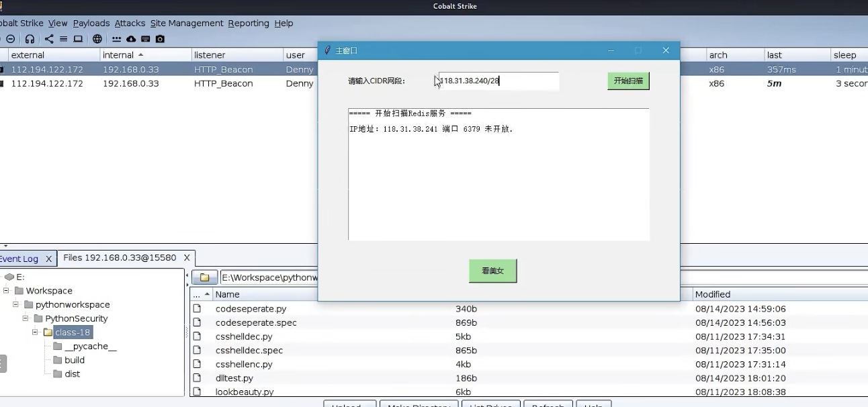Image resolution: width=868 pixels, height=407 pixels.
Task: Select codeseperate.spec in file list
Action: pos(256,323)
